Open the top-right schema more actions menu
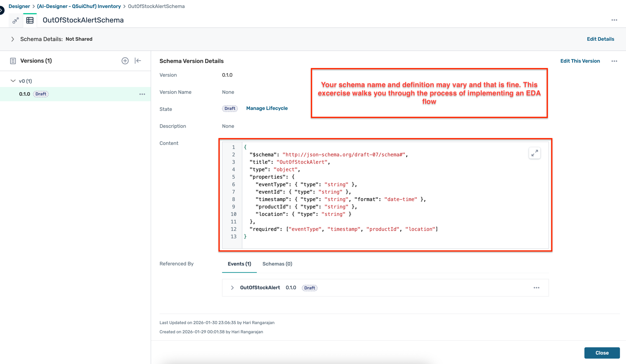 point(614,20)
